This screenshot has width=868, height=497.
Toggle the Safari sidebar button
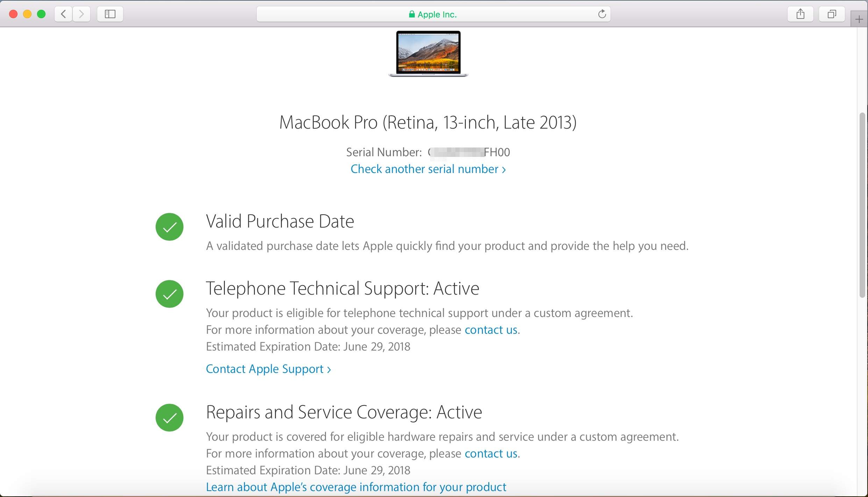[x=110, y=14]
